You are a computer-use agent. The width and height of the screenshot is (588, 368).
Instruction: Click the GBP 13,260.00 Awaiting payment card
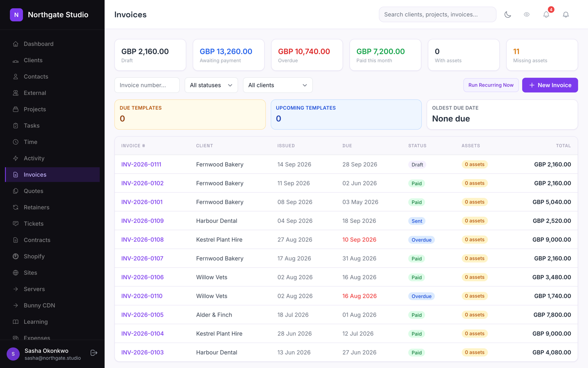coord(228,55)
